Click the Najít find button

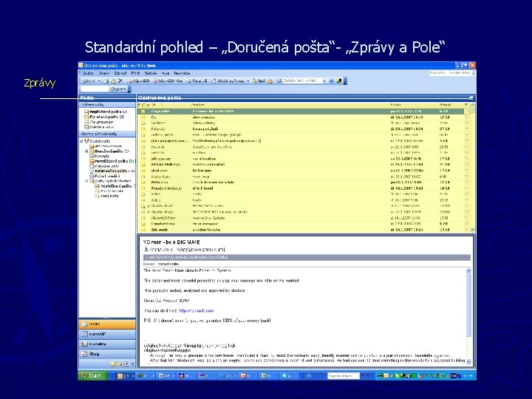tap(259, 81)
